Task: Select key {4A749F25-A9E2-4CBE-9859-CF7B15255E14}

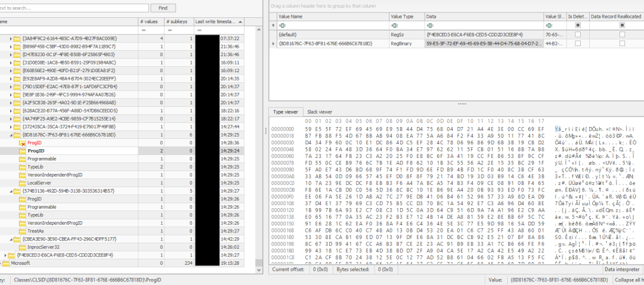Action: 69,119
